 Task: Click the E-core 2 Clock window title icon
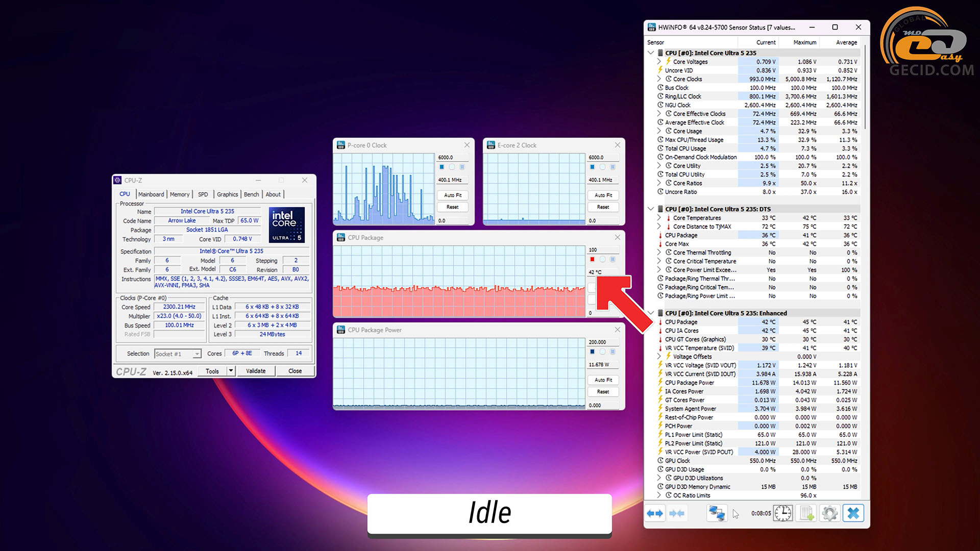[x=491, y=145]
